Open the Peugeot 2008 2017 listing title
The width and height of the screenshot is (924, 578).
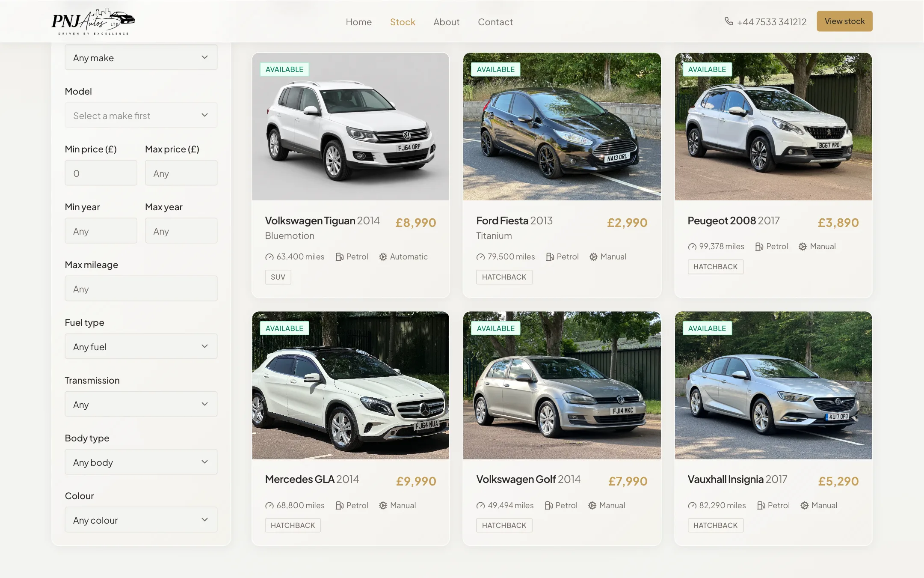[x=734, y=220]
